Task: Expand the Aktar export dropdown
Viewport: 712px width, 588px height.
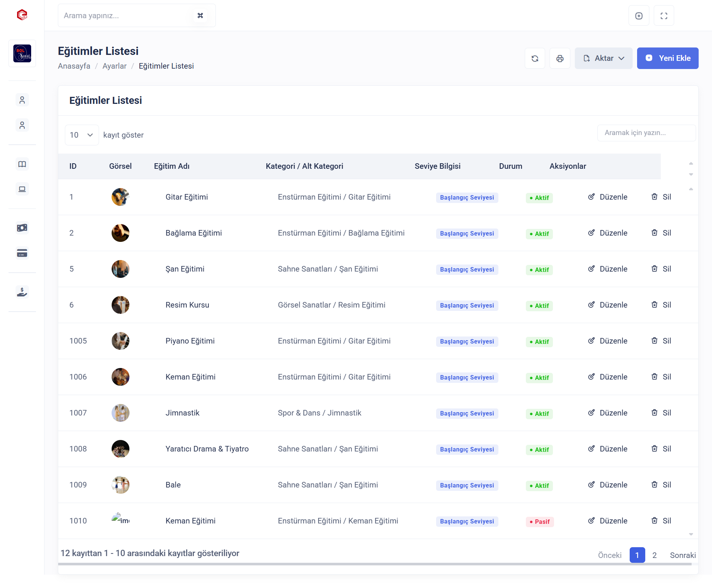Action: (603, 58)
